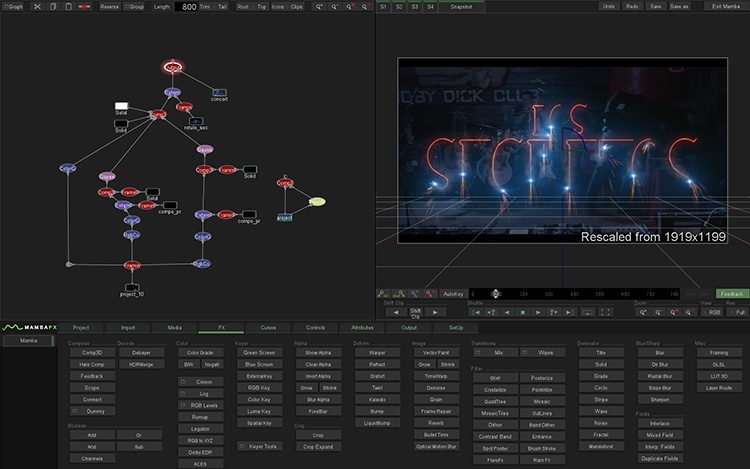
Task: Click the paste clipboard icon in graph toolbar
Action: (x=68, y=7)
